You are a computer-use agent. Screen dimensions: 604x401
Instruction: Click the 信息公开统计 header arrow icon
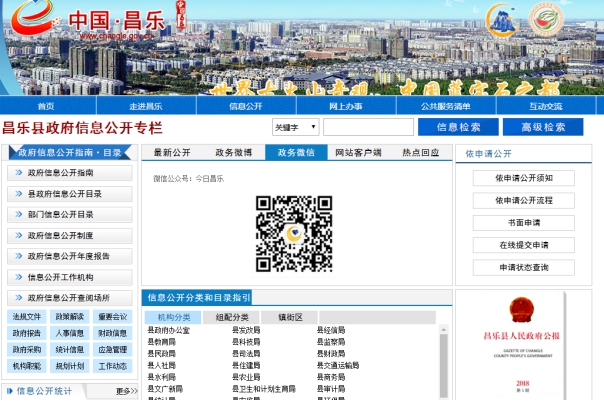pos(10,391)
